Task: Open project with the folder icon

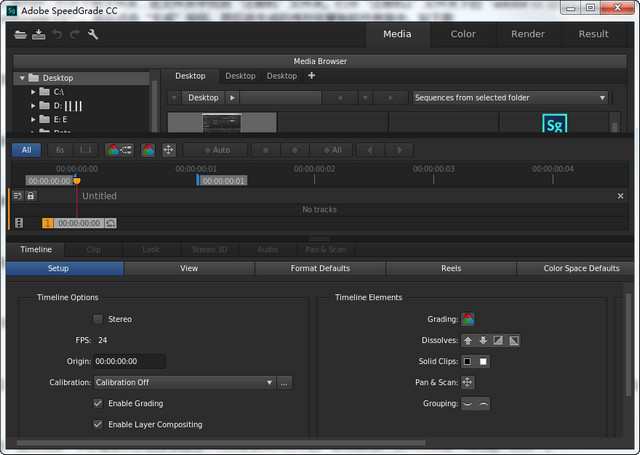Action: [20, 35]
